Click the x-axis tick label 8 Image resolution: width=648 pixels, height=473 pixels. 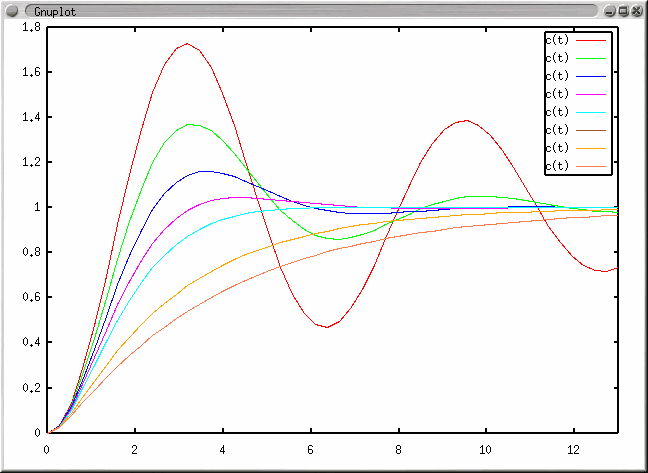coord(398,450)
